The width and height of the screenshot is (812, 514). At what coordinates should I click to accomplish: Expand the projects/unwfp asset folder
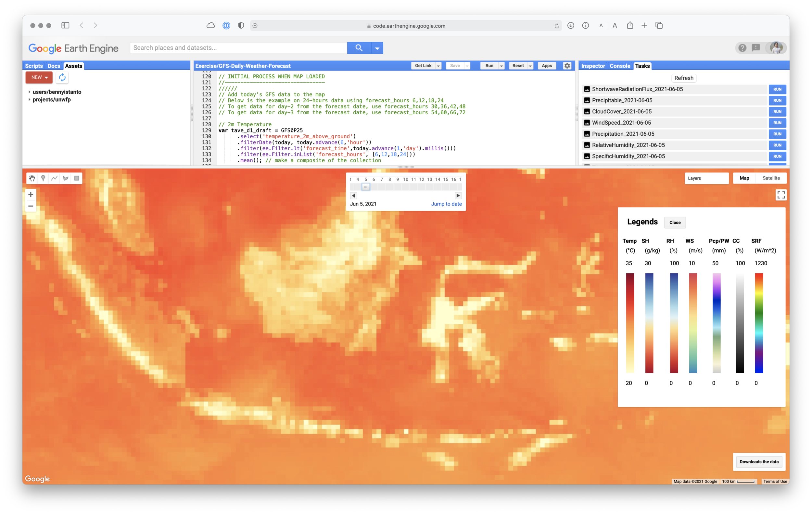point(29,100)
